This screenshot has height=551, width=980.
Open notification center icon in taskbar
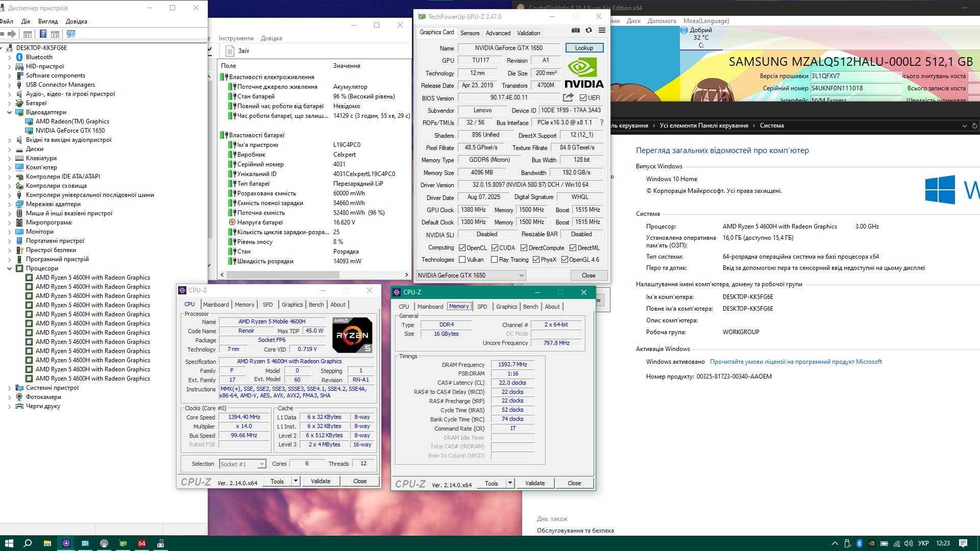pyautogui.click(x=963, y=543)
